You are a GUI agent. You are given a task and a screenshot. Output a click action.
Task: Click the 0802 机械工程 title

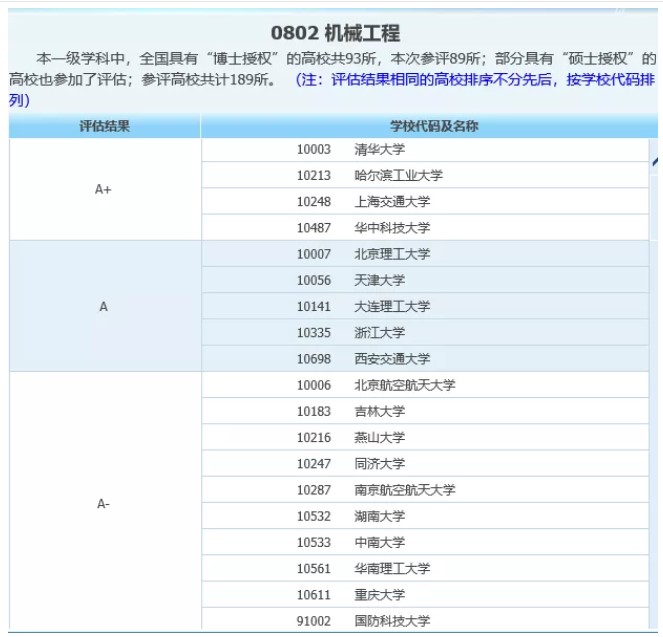[335, 33]
